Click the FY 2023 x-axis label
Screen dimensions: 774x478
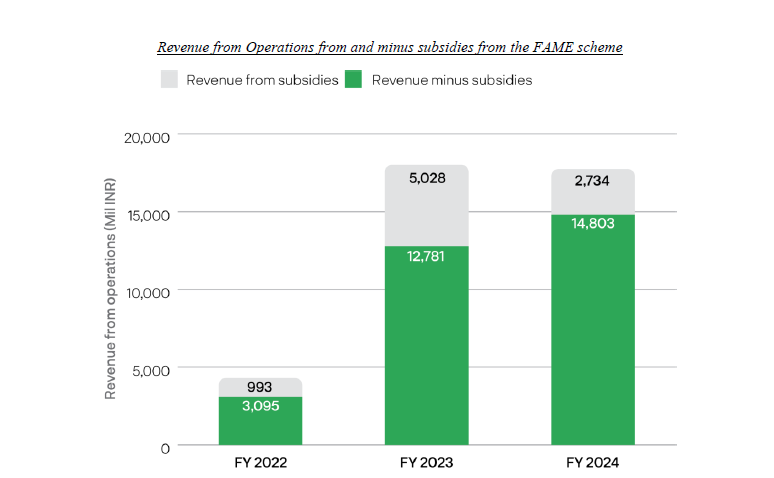[x=426, y=464]
